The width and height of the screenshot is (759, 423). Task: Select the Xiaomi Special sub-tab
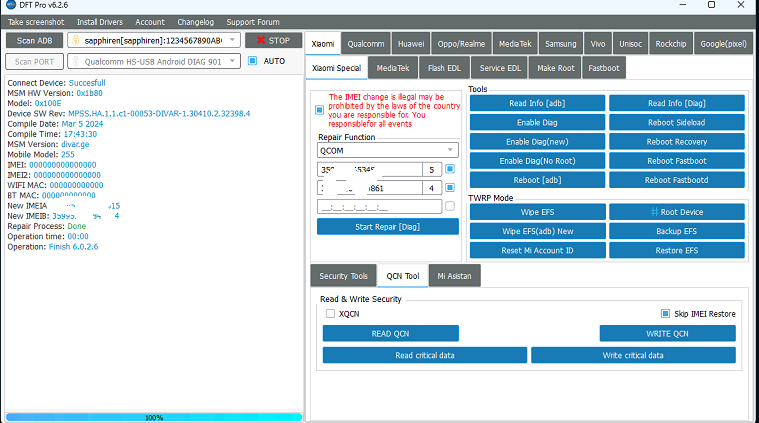336,68
